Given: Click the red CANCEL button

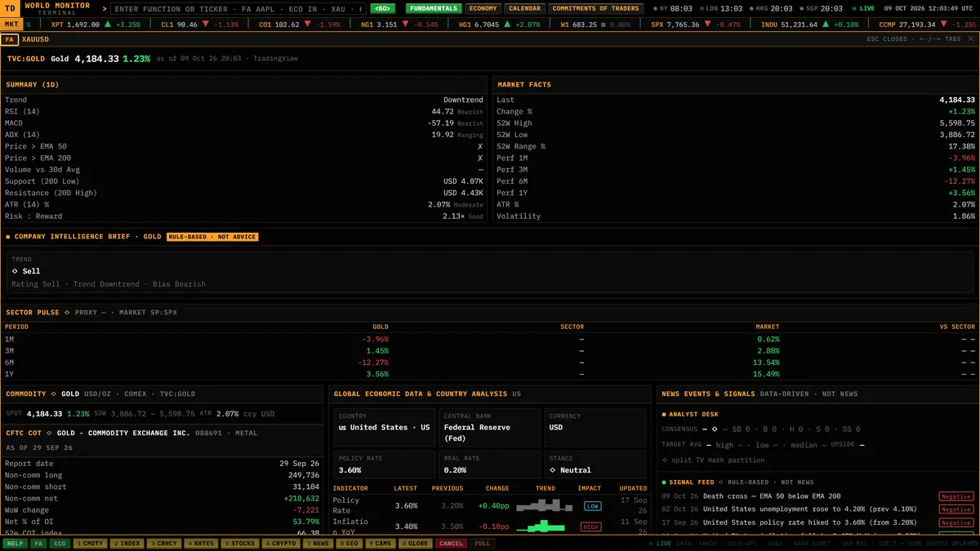Looking at the screenshot, I should click(x=451, y=543).
